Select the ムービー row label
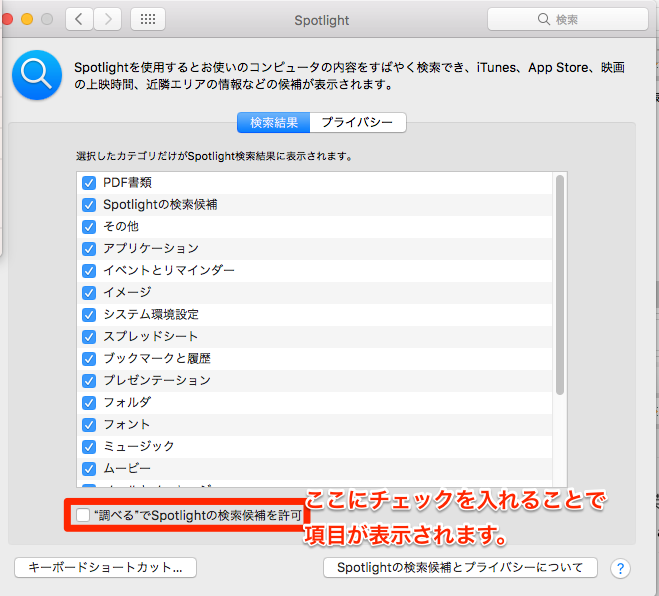 coord(127,468)
